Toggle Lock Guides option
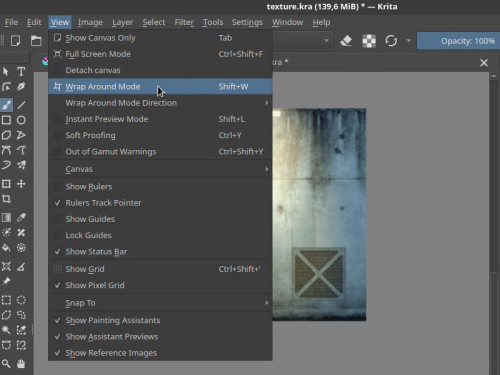Viewport: 500px width, 375px height. [x=160, y=235]
